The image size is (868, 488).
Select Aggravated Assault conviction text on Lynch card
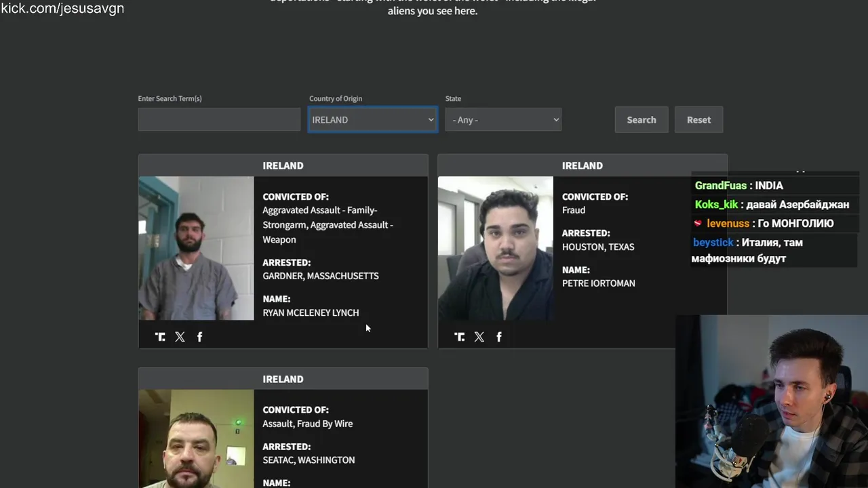(328, 224)
